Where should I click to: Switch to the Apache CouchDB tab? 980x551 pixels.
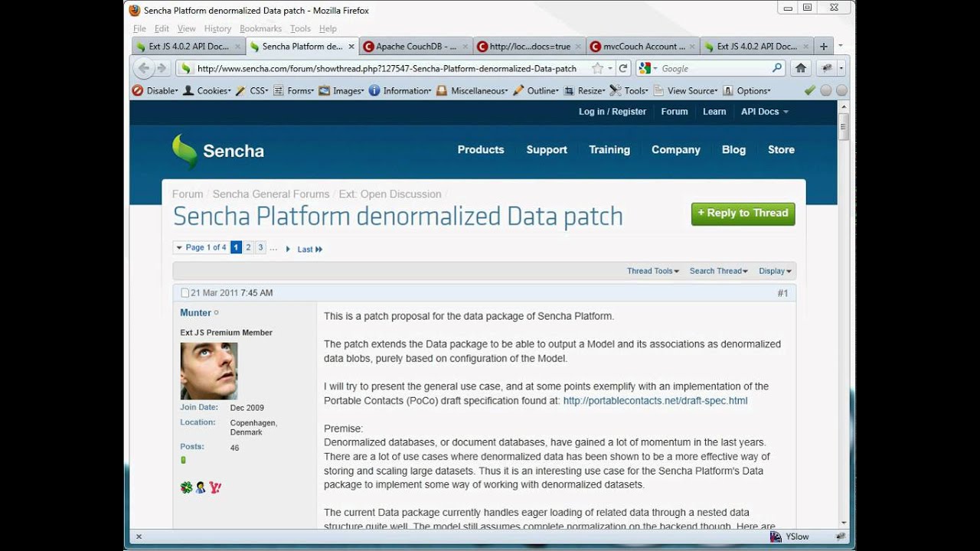pos(414,47)
